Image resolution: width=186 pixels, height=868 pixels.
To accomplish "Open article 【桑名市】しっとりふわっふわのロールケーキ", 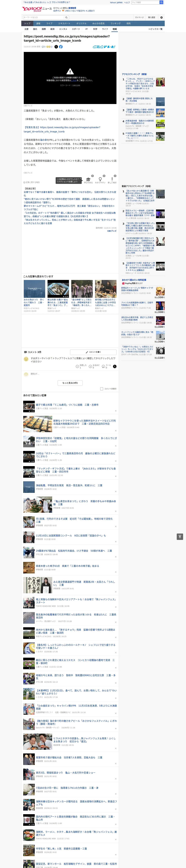I will (x=76, y=646).
